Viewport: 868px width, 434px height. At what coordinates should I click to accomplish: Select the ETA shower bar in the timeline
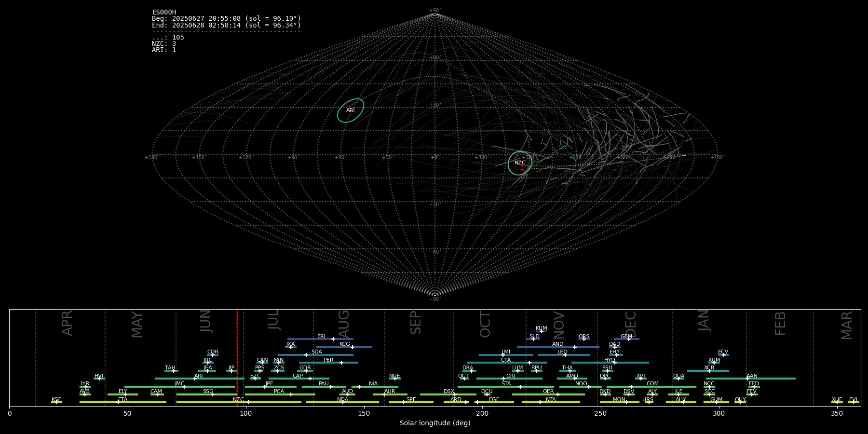point(123,402)
